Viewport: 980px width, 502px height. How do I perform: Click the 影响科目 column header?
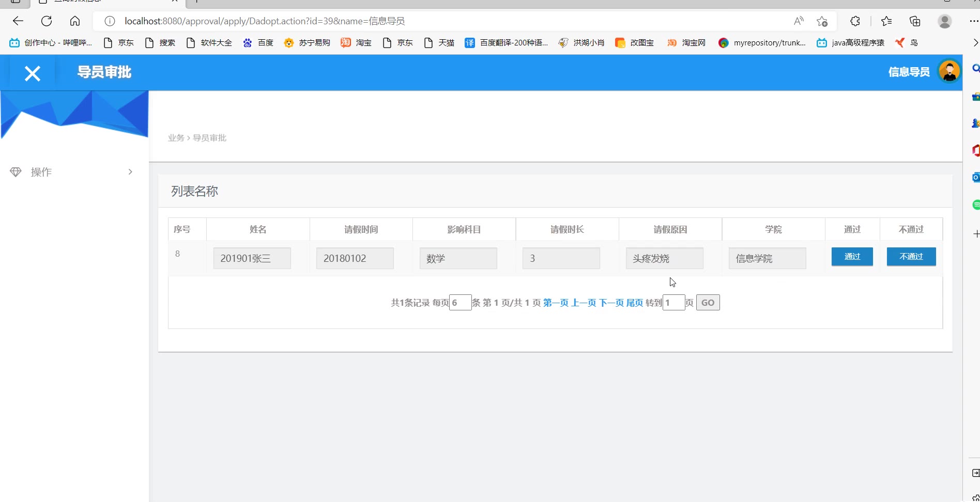point(464,229)
